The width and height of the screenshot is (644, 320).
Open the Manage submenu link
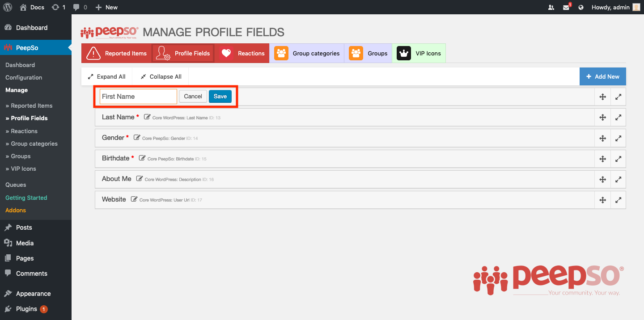point(17,90)
